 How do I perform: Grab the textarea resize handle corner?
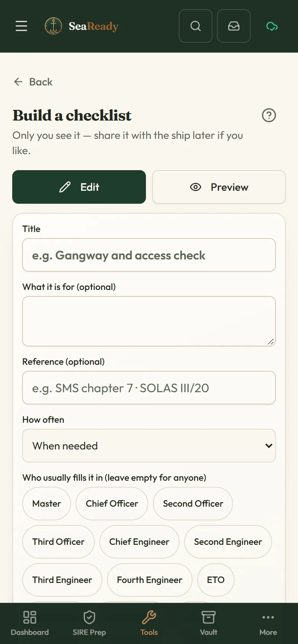(x=271, y=342)
